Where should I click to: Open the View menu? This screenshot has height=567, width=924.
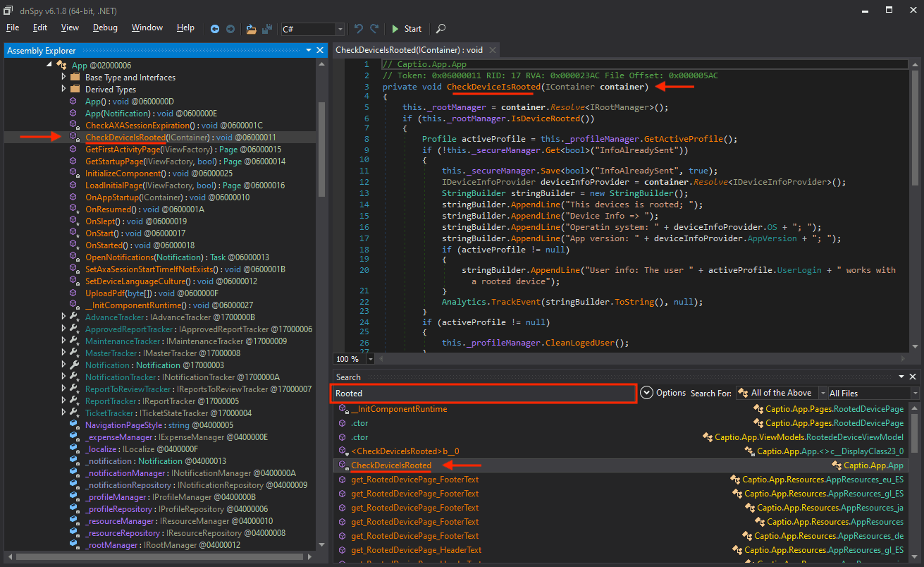pyautogui.click(x=70, y=28)
